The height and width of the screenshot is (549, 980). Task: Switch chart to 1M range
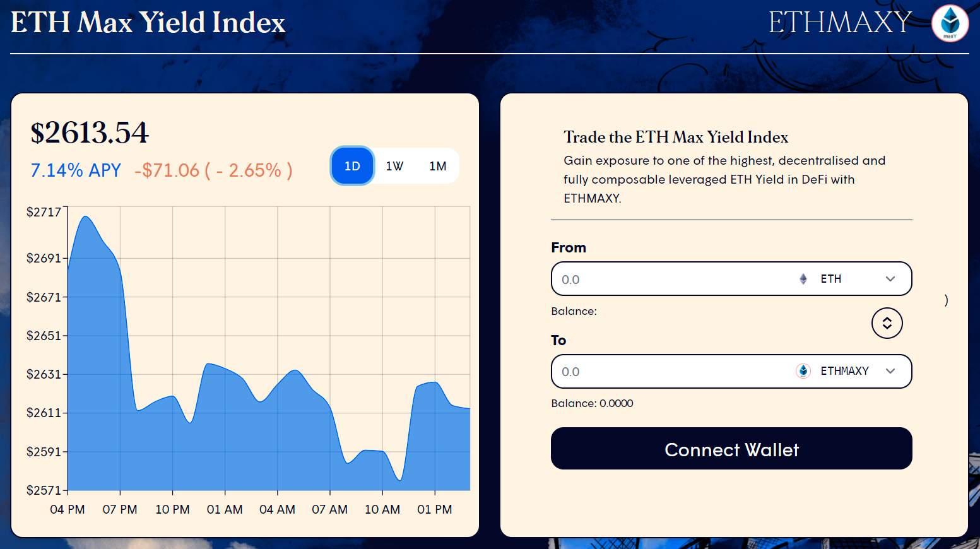click(x=437, y=166)
